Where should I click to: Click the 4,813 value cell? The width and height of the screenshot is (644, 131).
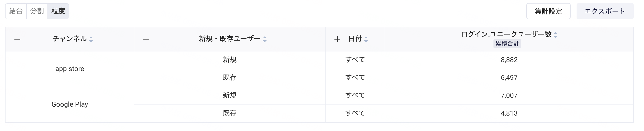[x=509, y=113]
